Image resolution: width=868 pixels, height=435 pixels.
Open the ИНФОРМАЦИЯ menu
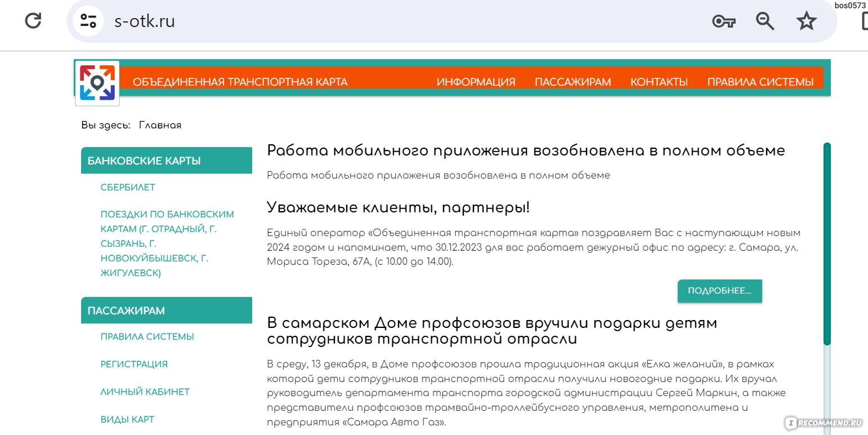(x=476, y=82)
